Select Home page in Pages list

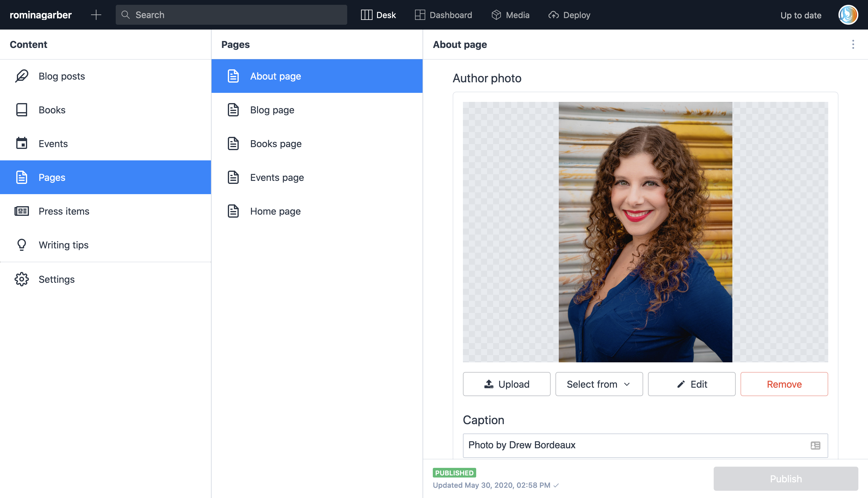coord(275,211)
